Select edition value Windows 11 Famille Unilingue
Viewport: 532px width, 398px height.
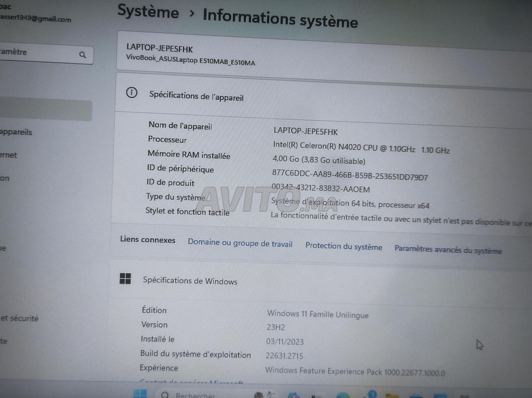pyautogui.click(x=318, y=314)
